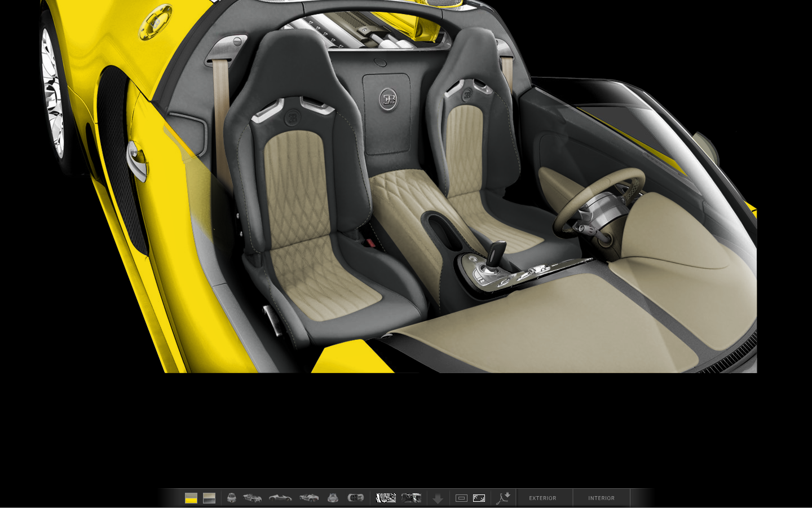This screenshot has height=508, width=812.
Task: Show rear view car icon
Action: tap(333, 498)
